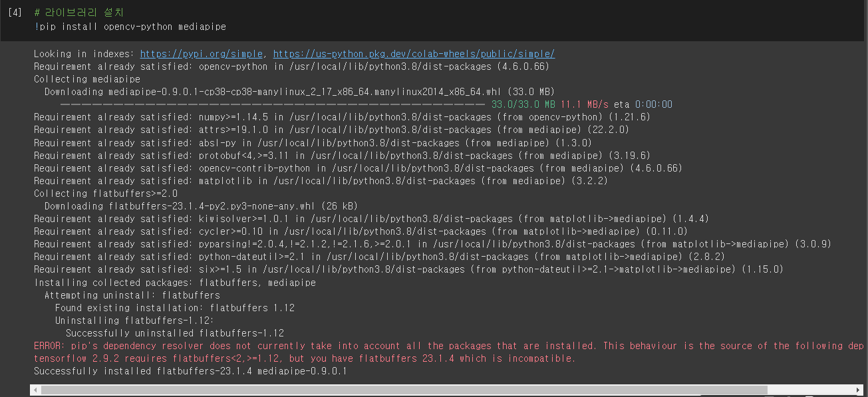This screenshot has width=868, height=397.
Task: Select the 'opencv-python' requirement already satisfied line
Action: coord(291,66)
